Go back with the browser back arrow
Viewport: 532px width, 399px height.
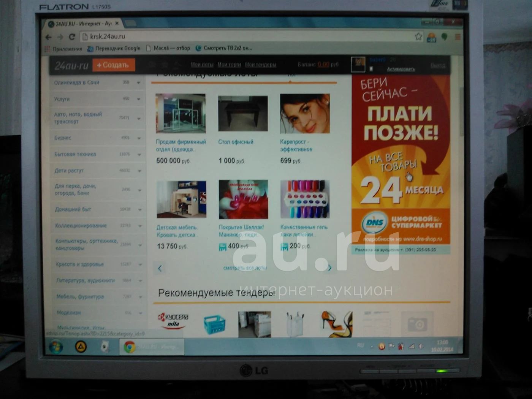click(x=48, y=37)
